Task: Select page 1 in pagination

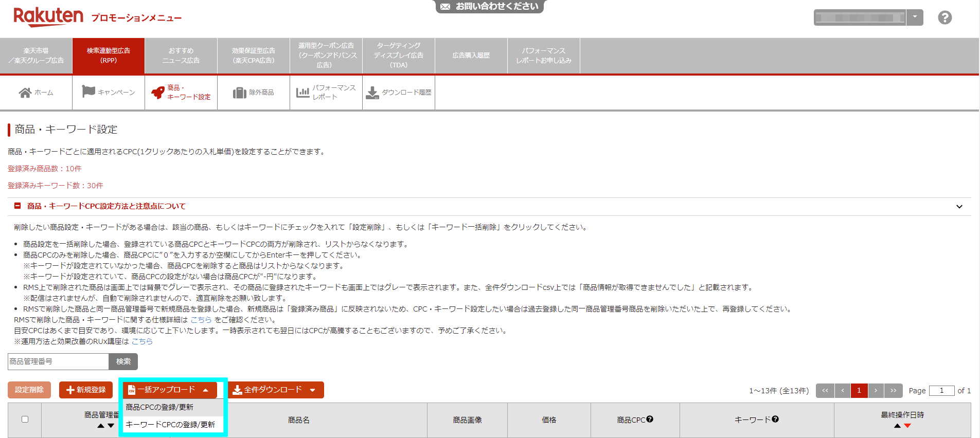Action: pyautogui.click(x=859, y=391)
